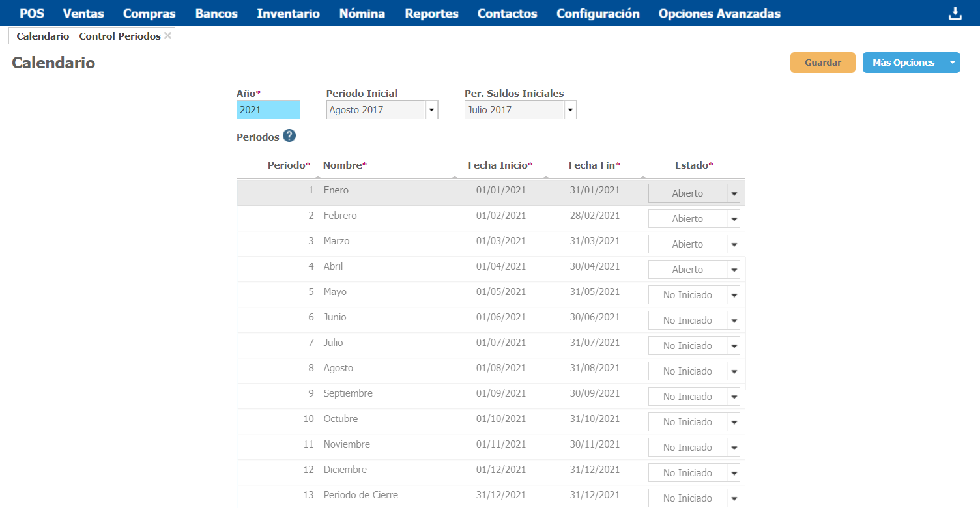Select the Febrero period name cell
This screenshot has height=512, width=980.
(340, 216)
